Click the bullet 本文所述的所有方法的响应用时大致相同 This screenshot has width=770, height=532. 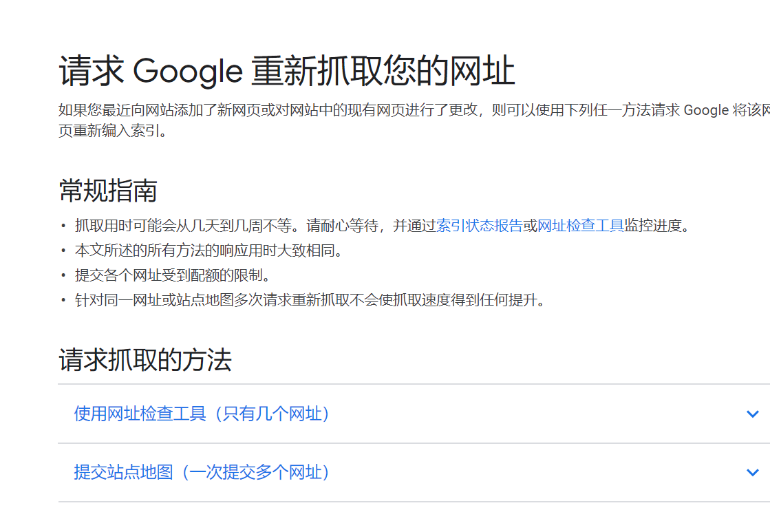click(x=208, y=251)
